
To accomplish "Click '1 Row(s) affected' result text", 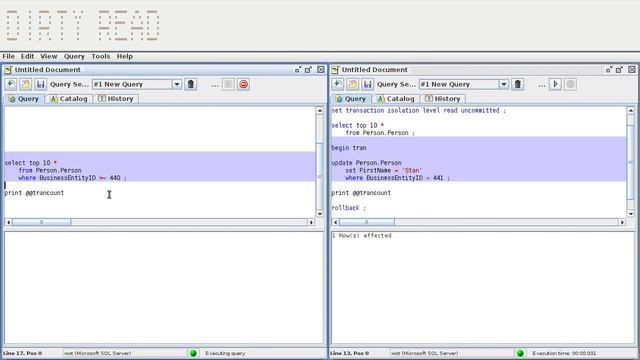I will (x=361, y=236).
